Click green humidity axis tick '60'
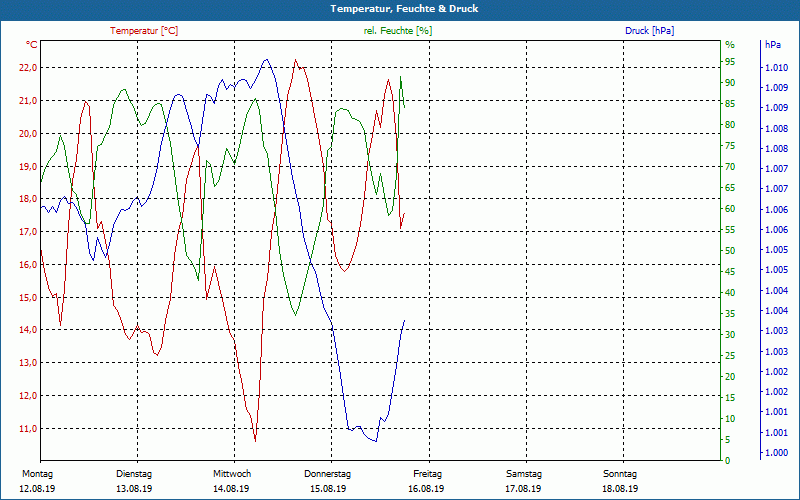Screen dimensions: 800x500 coord(730,209)
